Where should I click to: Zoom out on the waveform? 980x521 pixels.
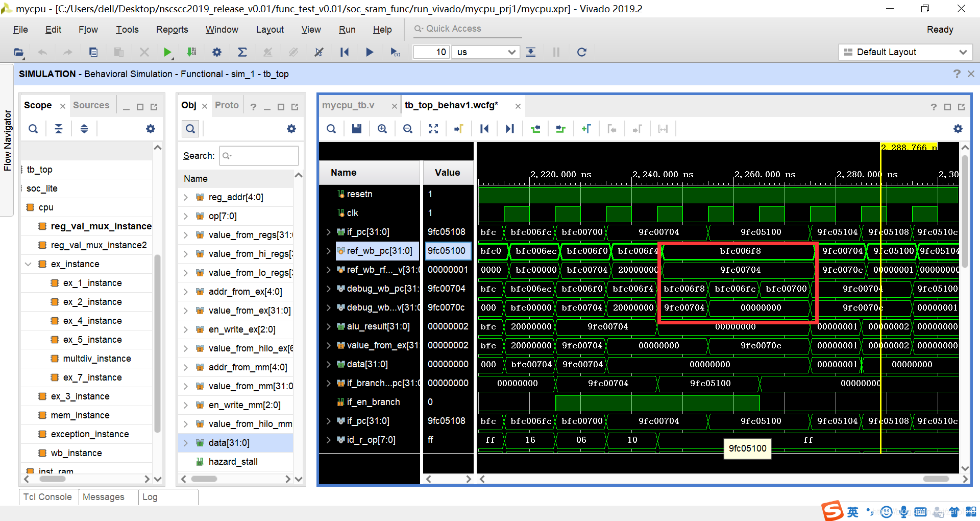(408, 129)
